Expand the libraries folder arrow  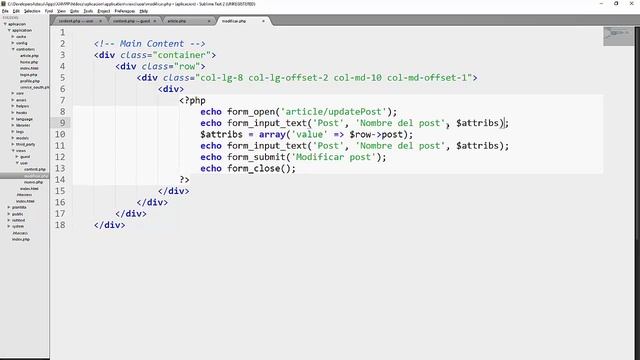(13, 125)
